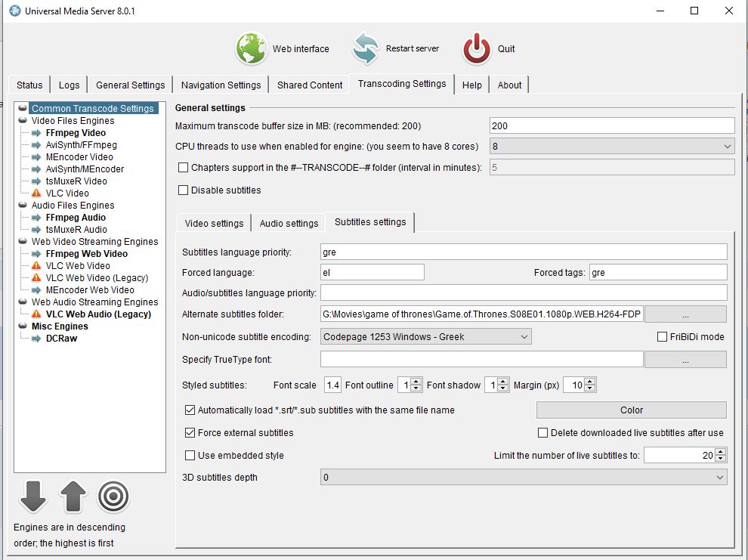Screen dimensions: 748x560
Task: Switch to Audio settings sub-tab
Action: point(289,223)
